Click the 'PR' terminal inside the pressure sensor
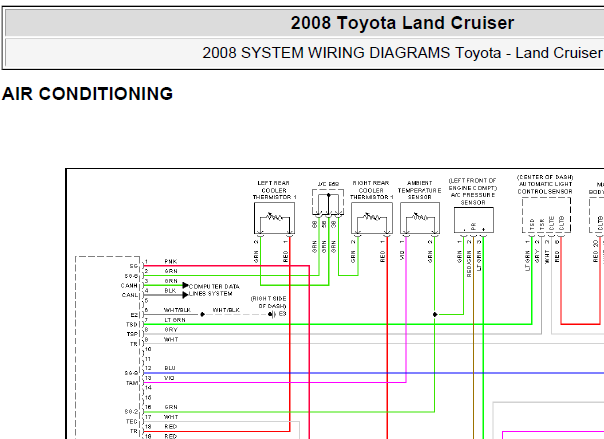The height and width of the screenshot is (439, 604). (473, 226)
